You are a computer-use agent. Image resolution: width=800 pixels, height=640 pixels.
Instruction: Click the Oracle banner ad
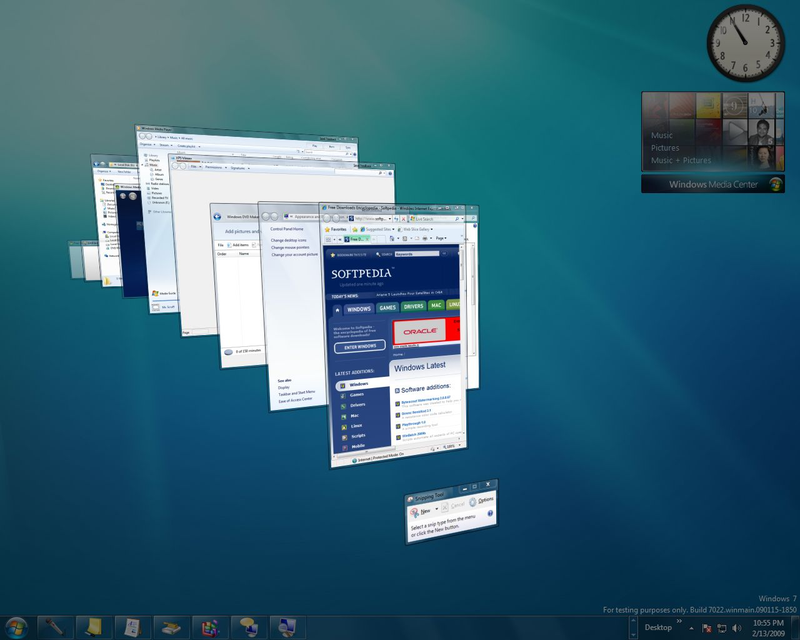[426, 331]
